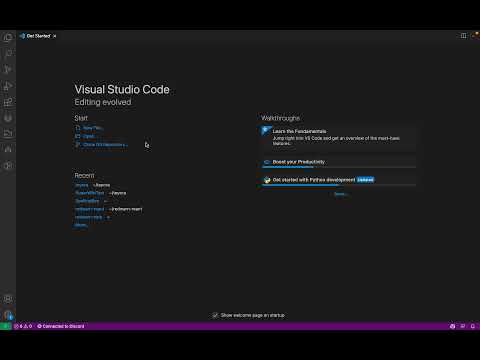Show the errors and warnings count panel
The image size is (480, 360).
[x=23, y=326]
